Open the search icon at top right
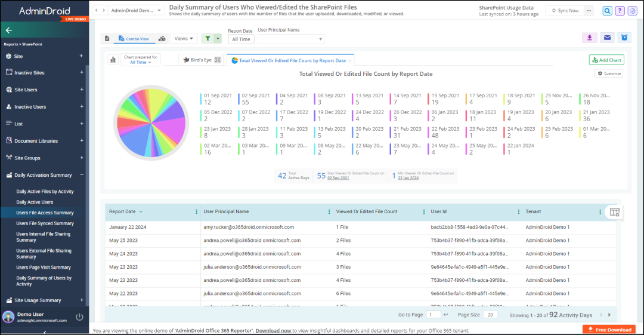Image resolution: width=644 pixels, height=335 pixels. (x=607, y=11)
